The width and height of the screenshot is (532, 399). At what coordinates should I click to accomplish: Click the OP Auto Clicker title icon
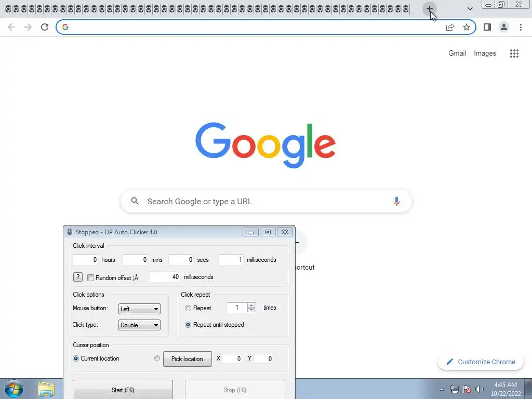(70, 232)
